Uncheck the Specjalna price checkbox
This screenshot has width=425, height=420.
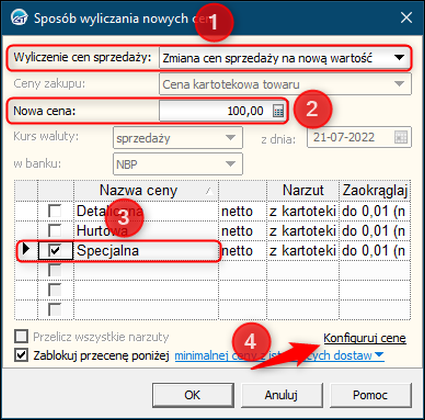pos(55,250)
